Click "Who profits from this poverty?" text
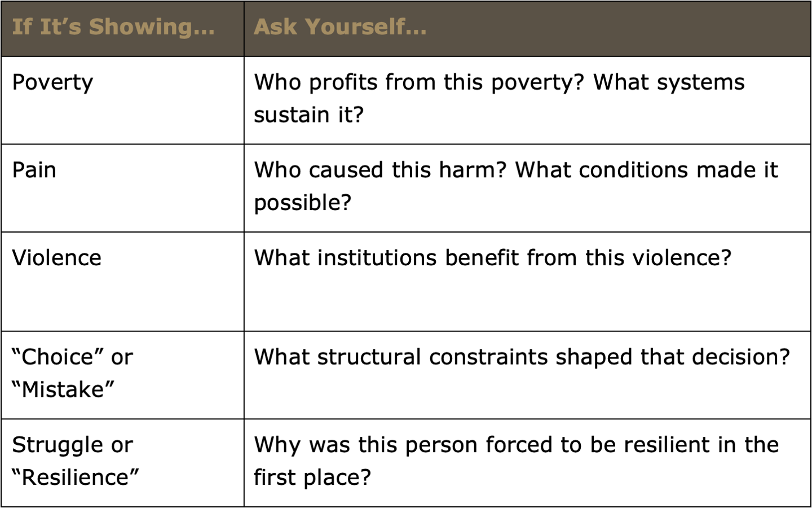812x508 pixels. coord(419,83)
